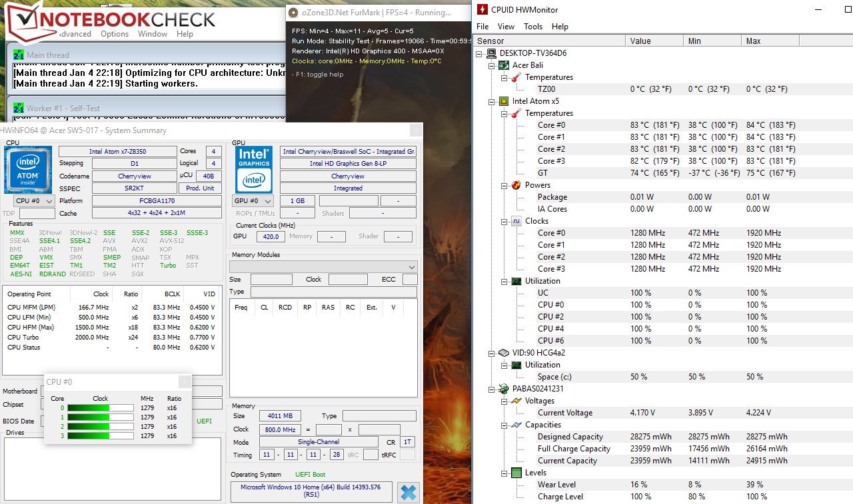This screenshot has width=853, height=504.
Task: Open the Memory Modules dropdown
Action: pos(323,266)
